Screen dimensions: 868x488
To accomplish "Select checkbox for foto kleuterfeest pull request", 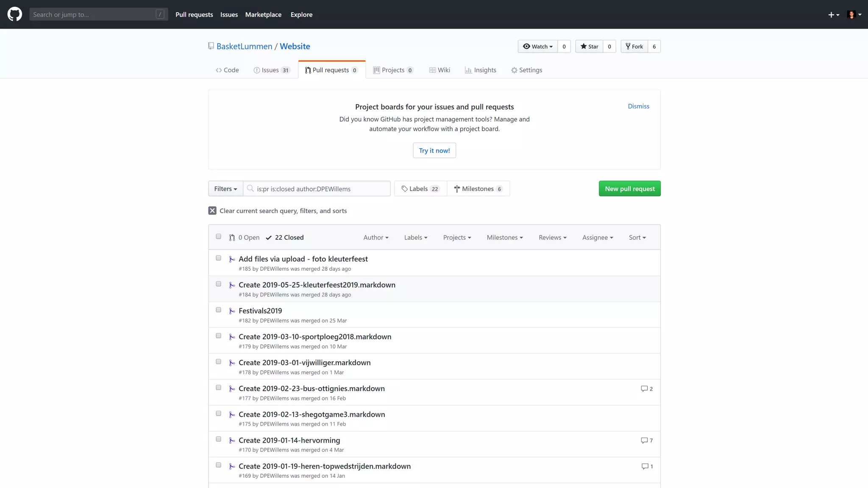I will (x=218, y=258).
